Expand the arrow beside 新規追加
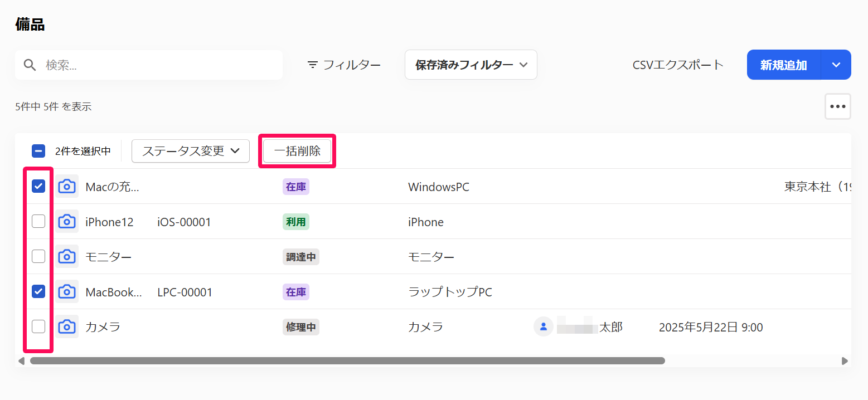 click(836, 65)
